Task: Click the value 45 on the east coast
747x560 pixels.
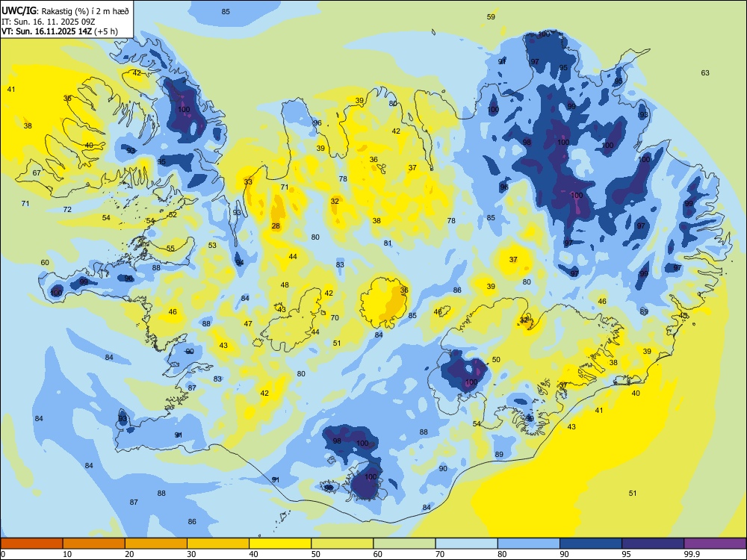Action: point(684,315)
